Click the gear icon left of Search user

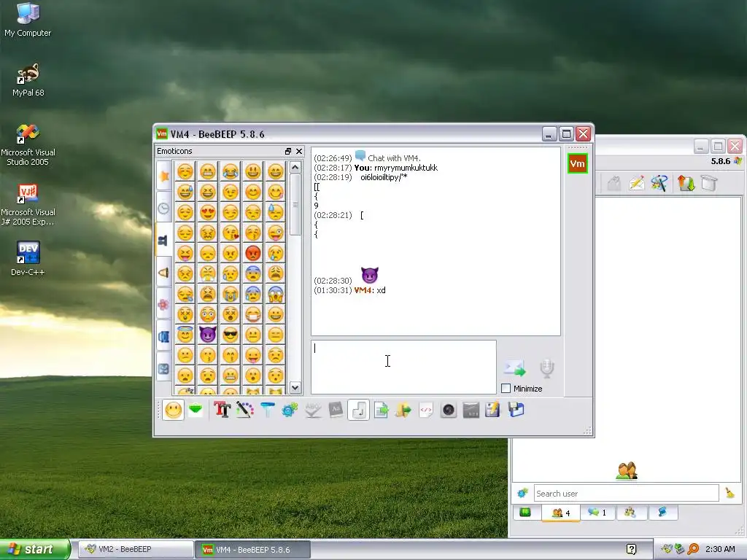[522, 494]
